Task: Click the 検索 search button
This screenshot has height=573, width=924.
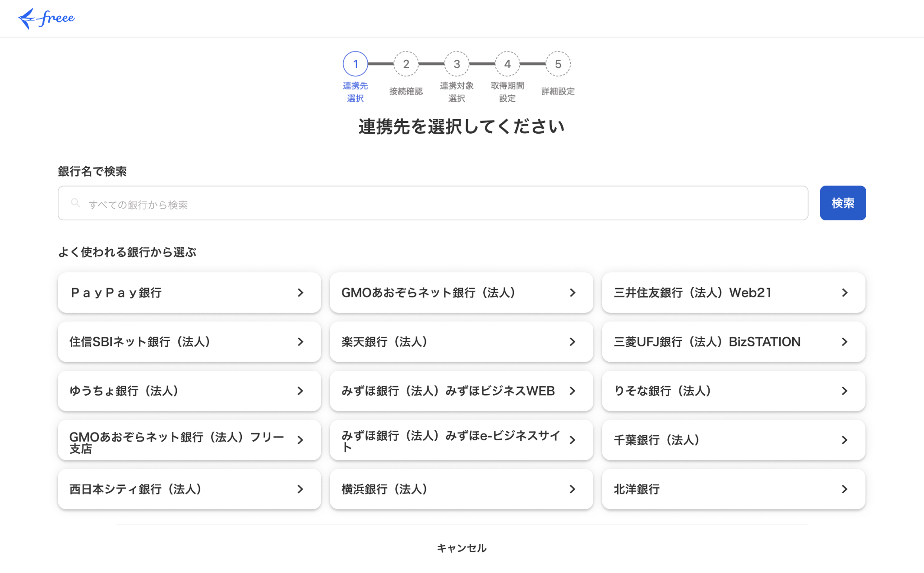Action: pyautogui.click(x=842, y=203)
